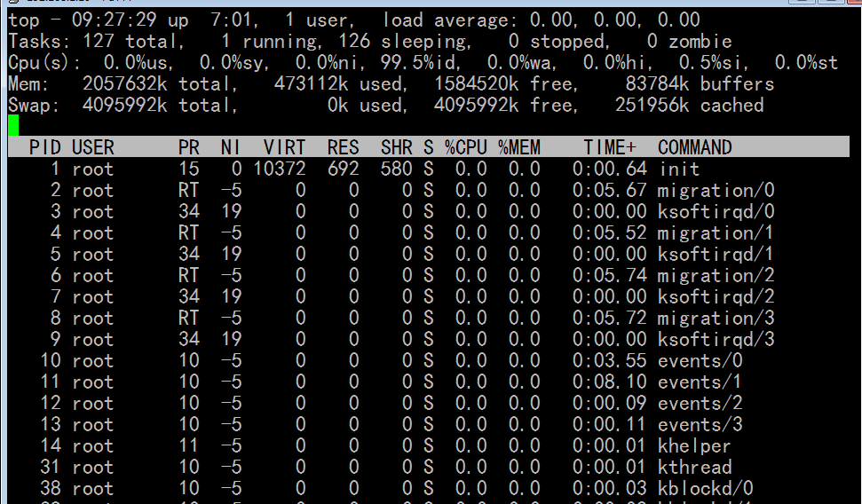The image size is (862, 504).
Task: Select the migration/0 process name
Action: point(716,190)
